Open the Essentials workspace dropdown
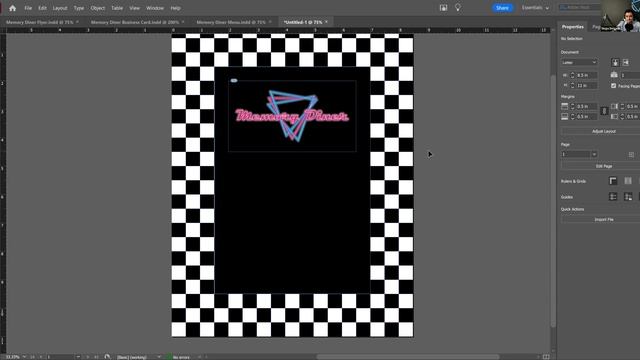The image size is (640, 360). point(535,8)
